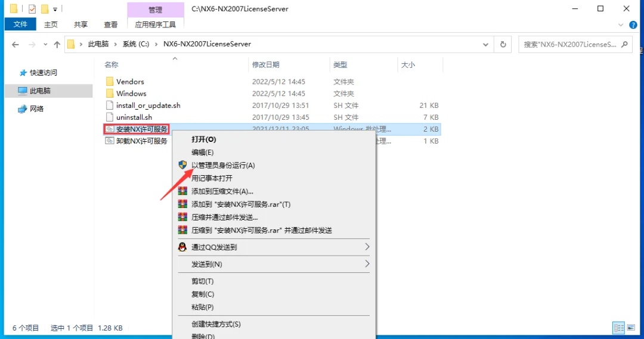644x339 pixels.
Task: Click 系统 (C:) breadcrumb segment
Action: pyautogui.click(x=136, y=44)
